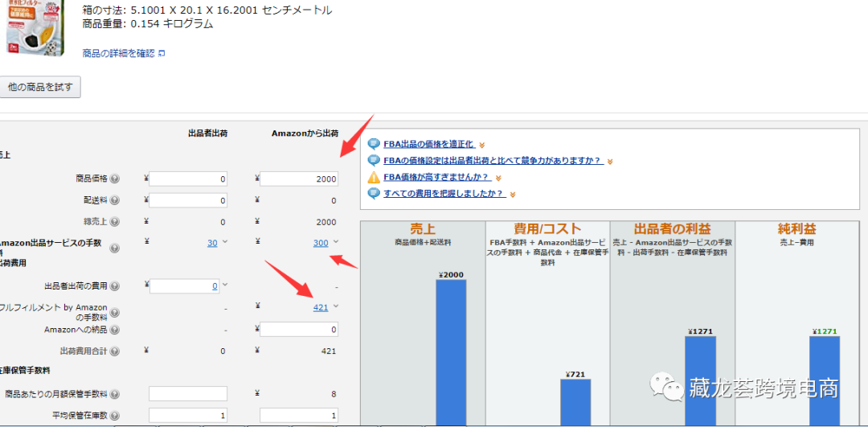This screenshot has width=868, height=427.
Task: Click the 純利益 green ¥1271 bar
Action: coord(825,381)
